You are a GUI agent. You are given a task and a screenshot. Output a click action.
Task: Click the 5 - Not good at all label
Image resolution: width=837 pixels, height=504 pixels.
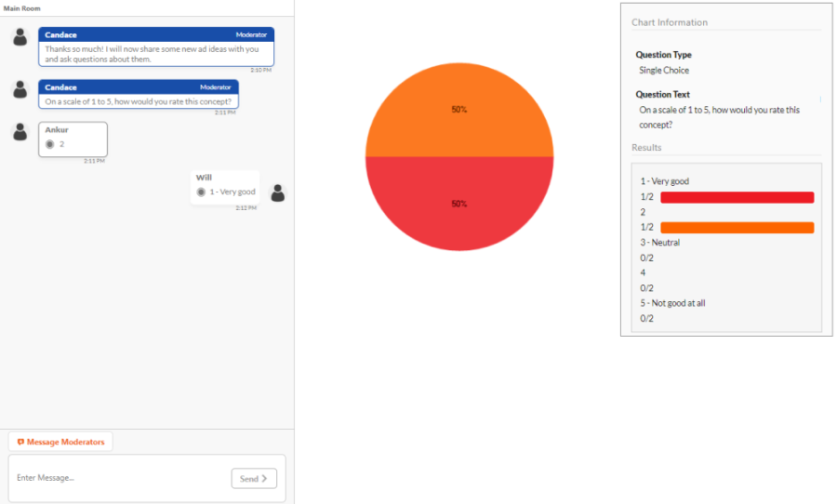click(672, 303)
